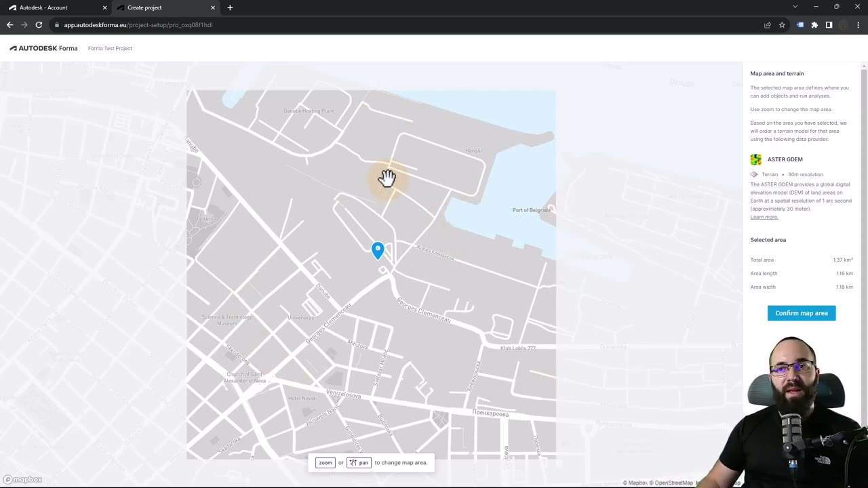Open the Learn more link
Viewport: 868px width, 488px height.
point(764,217)
